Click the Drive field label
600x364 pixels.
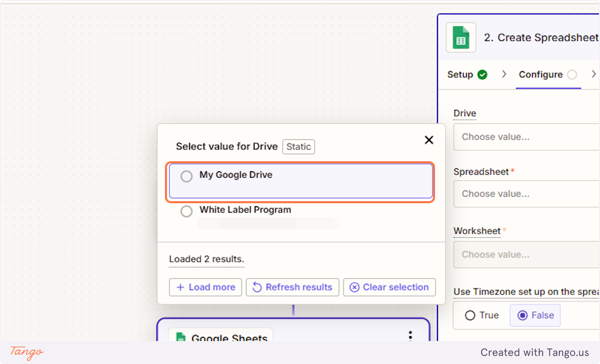point(464,113)
